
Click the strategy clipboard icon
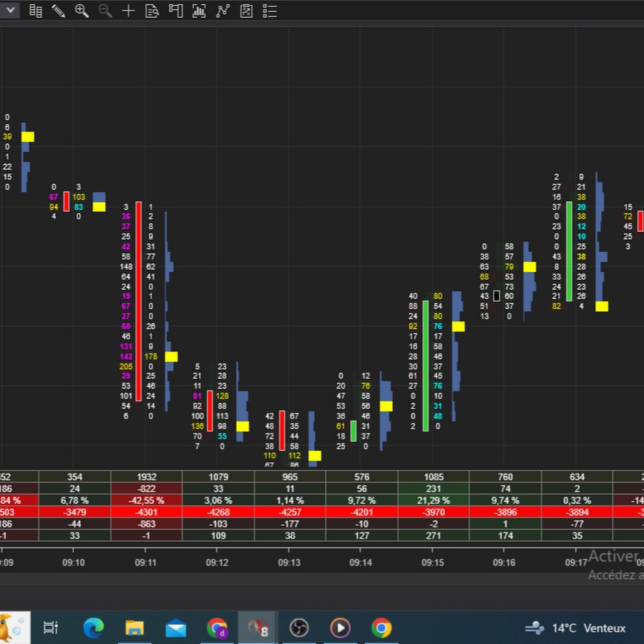point(246,11)
